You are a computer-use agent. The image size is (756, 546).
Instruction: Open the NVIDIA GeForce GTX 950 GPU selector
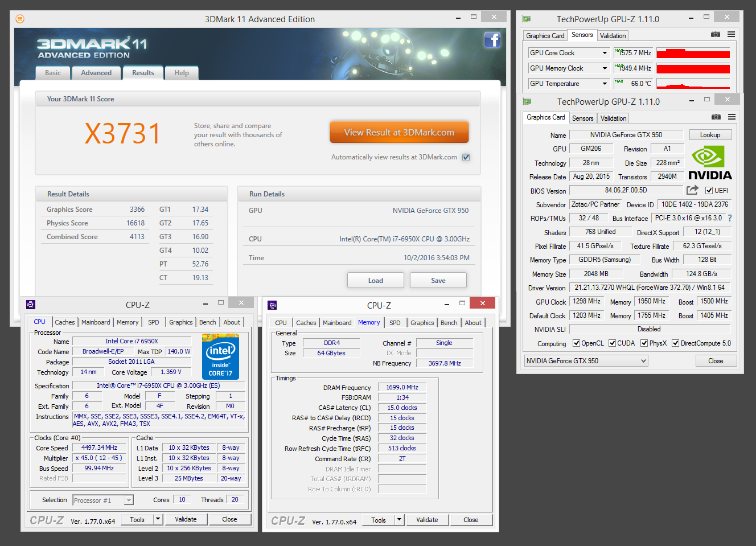pyautogui.click(x=586, y=361)
